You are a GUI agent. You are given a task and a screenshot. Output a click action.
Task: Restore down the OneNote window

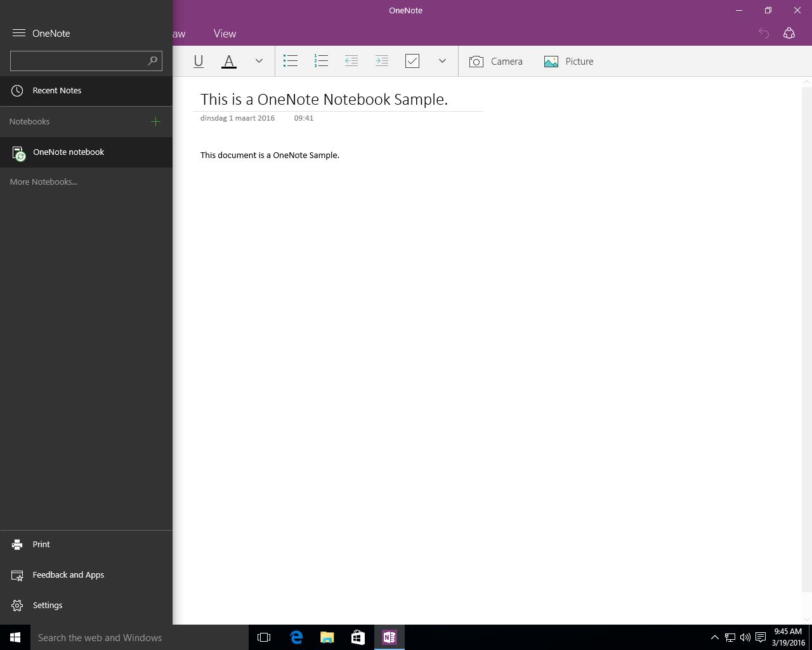(768, 10)
